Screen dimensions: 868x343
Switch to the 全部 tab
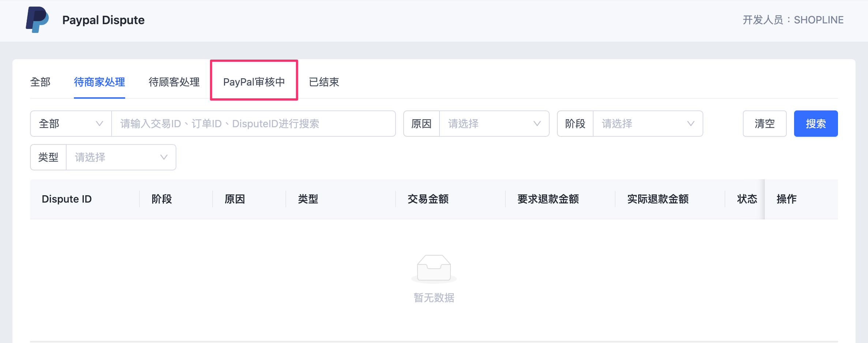[40, 82]
